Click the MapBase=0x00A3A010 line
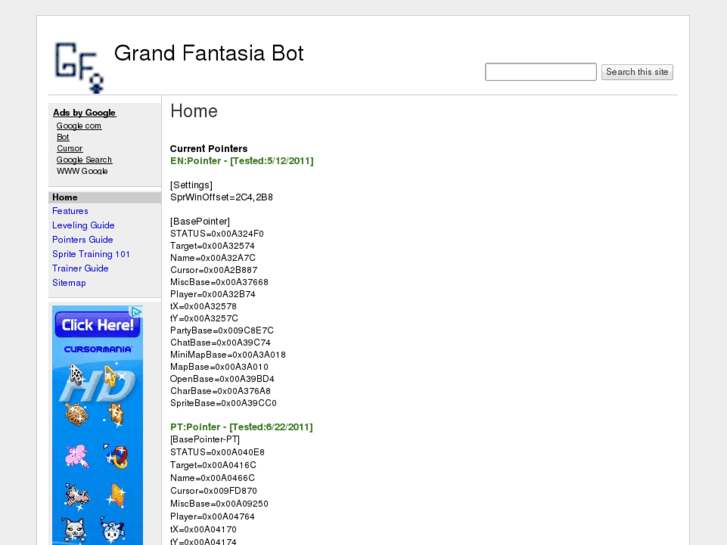The image size is (727, 545). point(219,366)
